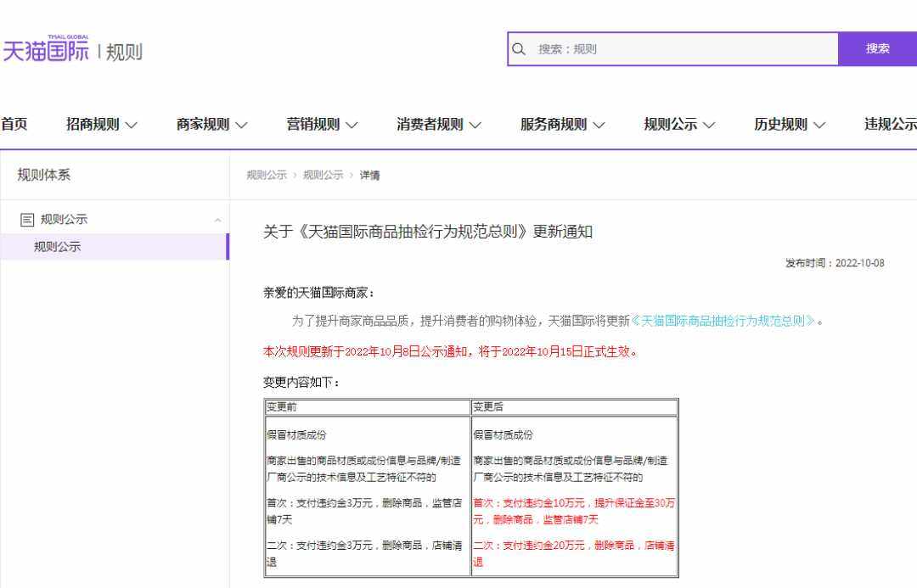The height and width of the screenshot is (588, 917).
Task: Open the 历史规则 navigation item
Action: tap(780, 124)
